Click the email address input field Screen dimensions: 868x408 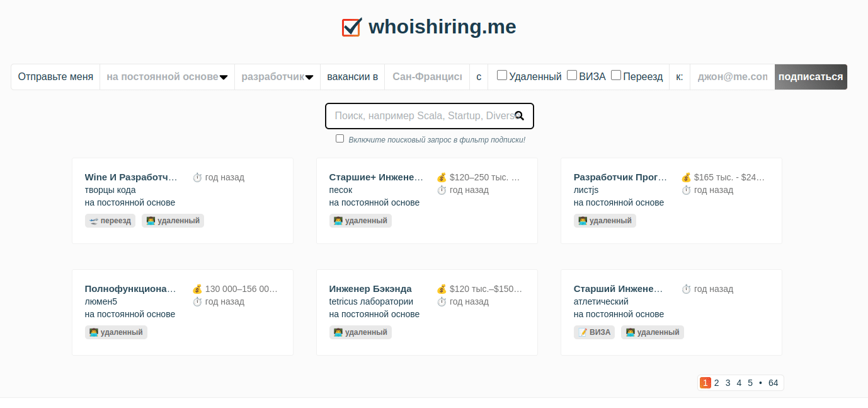[x=733, y=77]
